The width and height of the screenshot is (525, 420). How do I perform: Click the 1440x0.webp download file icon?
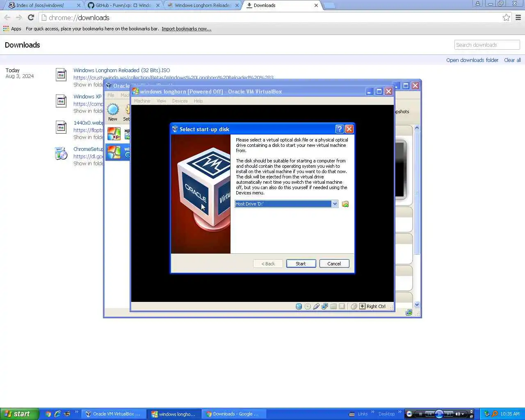pyautogui.click(x=61, y=127)
